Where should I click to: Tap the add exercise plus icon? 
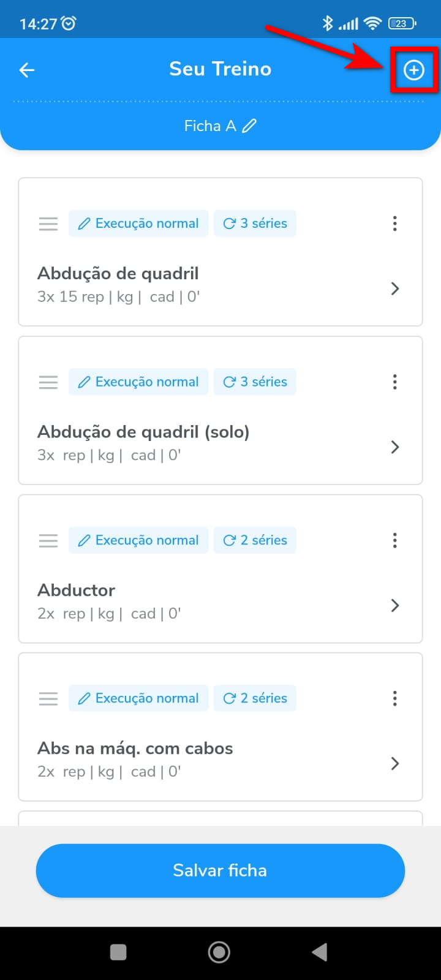(x=414, y=71)
